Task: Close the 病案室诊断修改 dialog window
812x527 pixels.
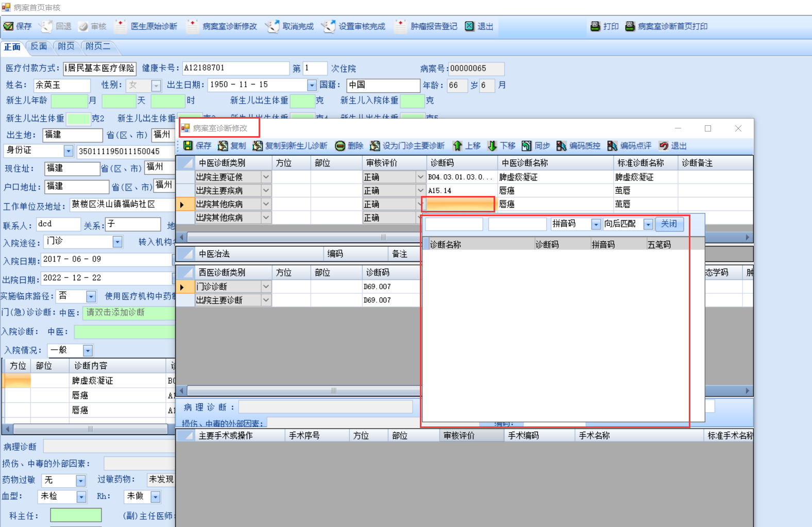Action: [738, 128]
